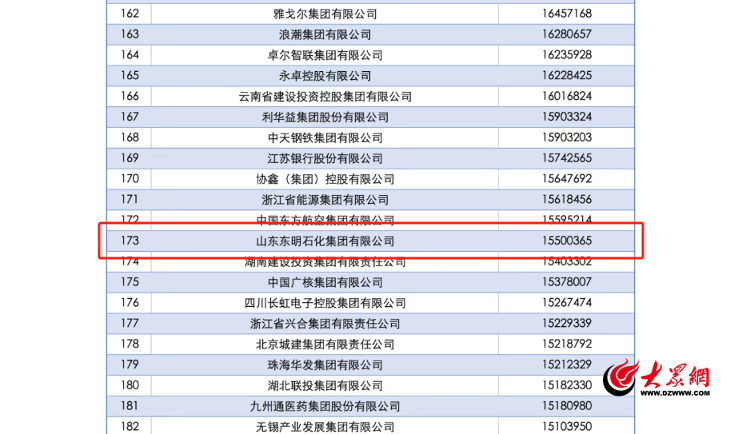Screen dimensions: 750x434
Task: Select the 山东东明石化集团有限公司 cell
Action: click(325, 241)
